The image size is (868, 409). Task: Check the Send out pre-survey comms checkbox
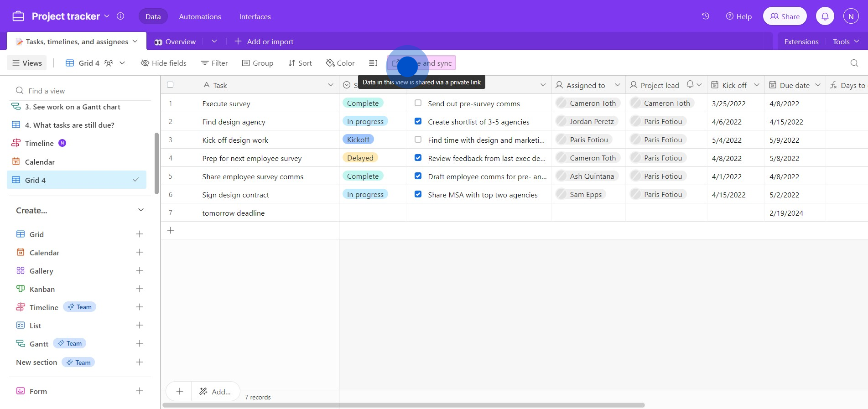tap(418, 103)
